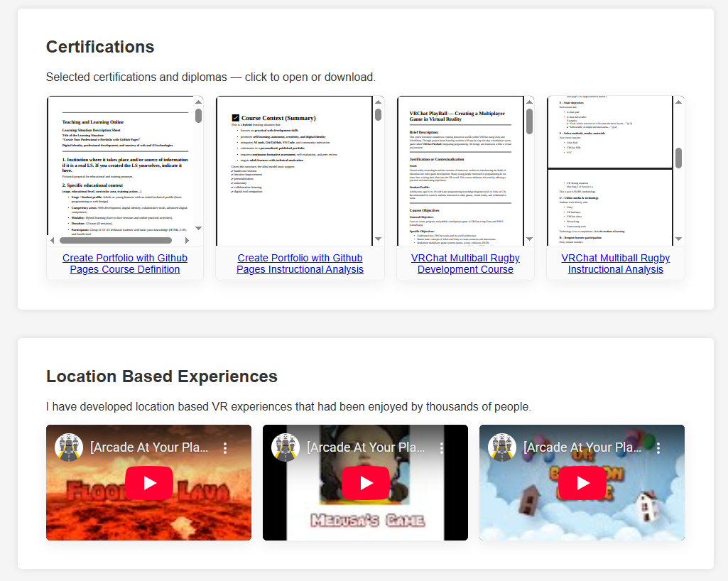Open Create Portfolio with Github Pages Course Definition
The width and height of the screenshot is (728, 581).
[x=125, y=264]
